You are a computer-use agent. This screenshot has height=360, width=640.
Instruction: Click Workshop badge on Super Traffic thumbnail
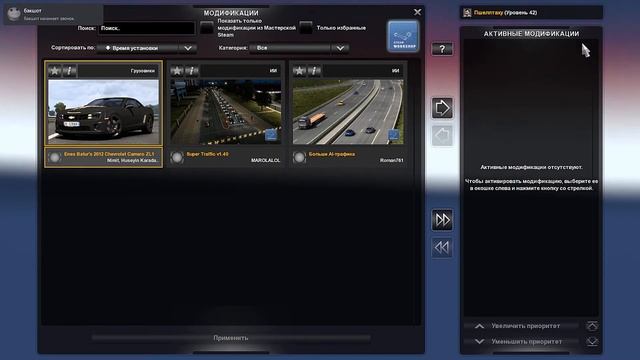[271, 135]
